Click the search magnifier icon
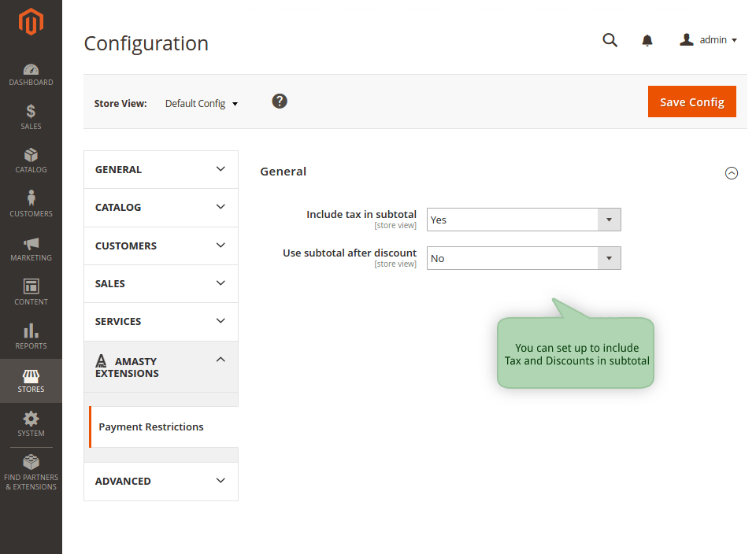The height and width of the screenshot is (554, 756). tap(610, 40)
